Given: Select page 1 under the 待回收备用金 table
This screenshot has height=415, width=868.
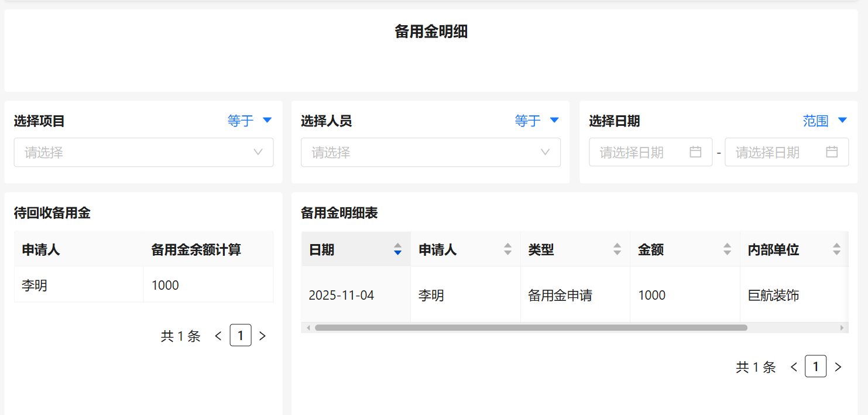Looking at the screenshot, I should 241,335.
